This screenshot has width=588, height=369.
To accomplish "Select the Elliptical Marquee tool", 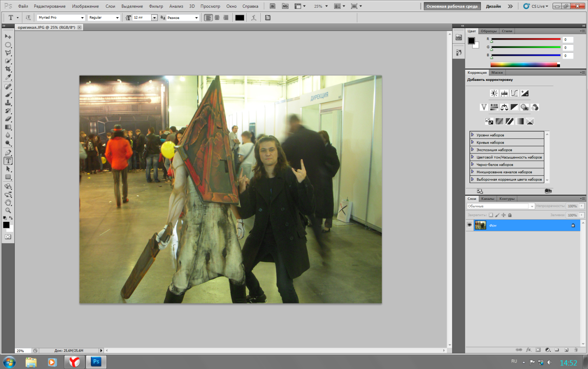I will coord(8,45).
